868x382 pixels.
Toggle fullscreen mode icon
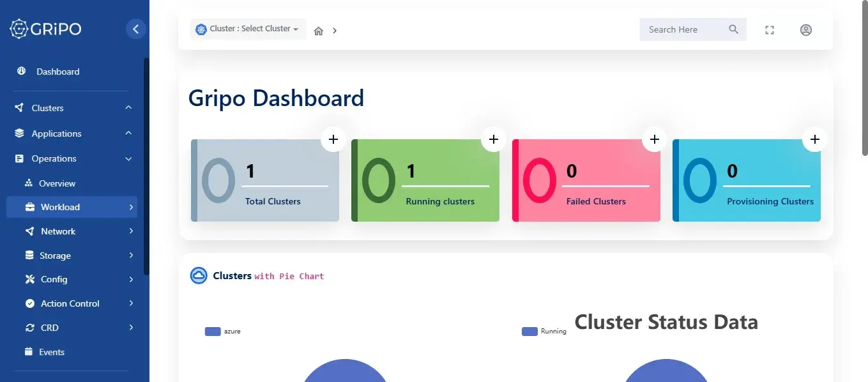click(770, 30)
